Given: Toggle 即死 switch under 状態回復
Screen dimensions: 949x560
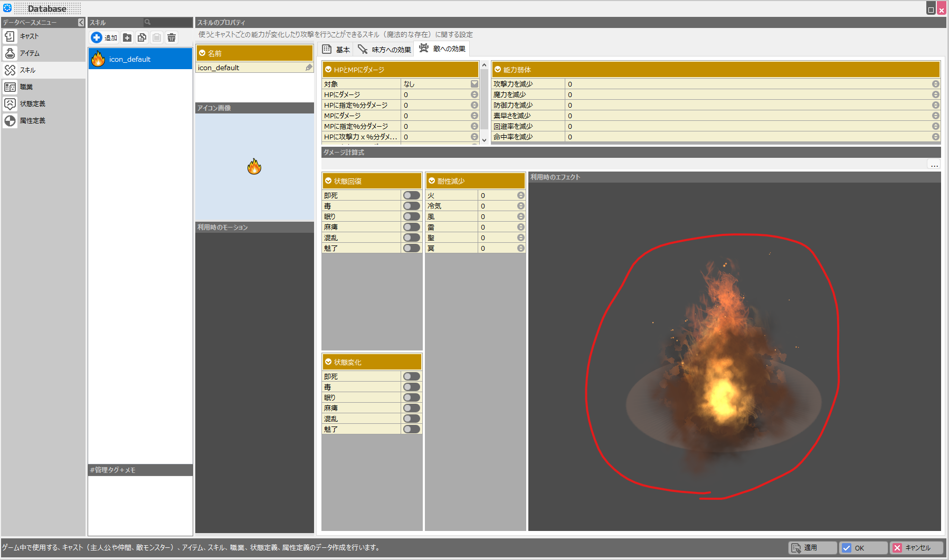Looking at the screenshot, I should [x=411, y=195].
